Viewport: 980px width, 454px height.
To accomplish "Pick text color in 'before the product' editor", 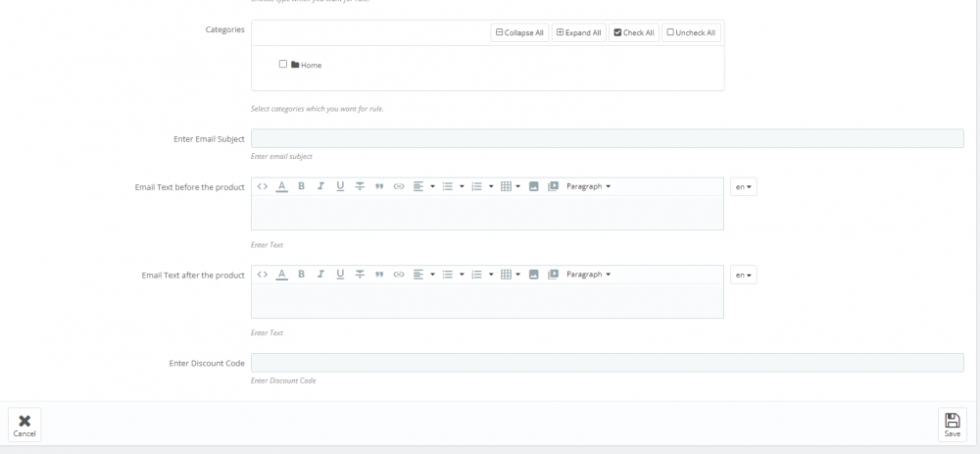I will [282, 186].
